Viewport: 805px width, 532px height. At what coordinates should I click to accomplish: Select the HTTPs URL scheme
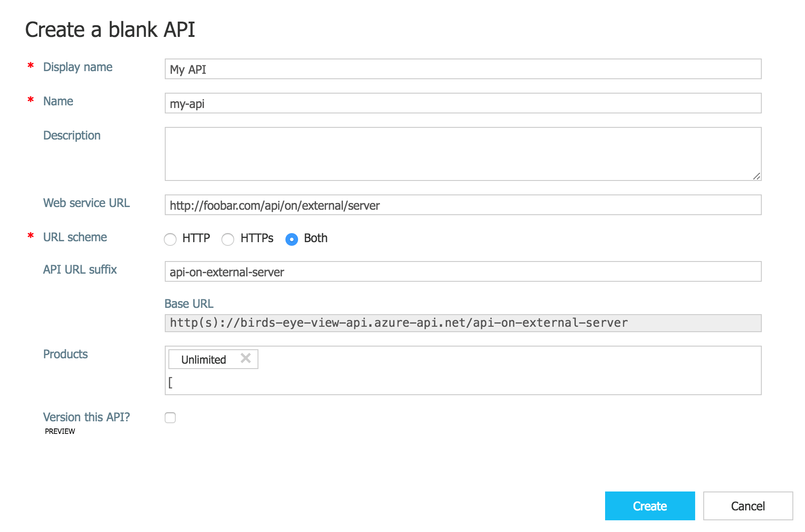coord(228,239)
